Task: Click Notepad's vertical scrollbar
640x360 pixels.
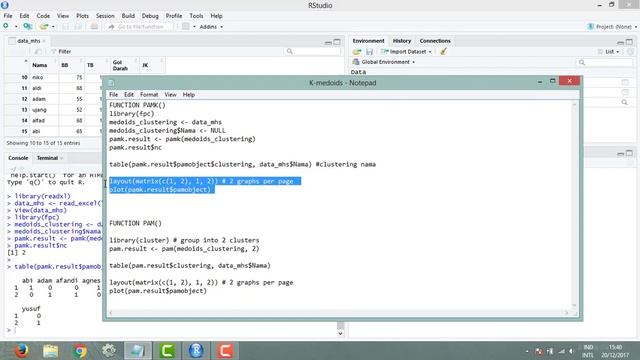Action: point(574,205)
